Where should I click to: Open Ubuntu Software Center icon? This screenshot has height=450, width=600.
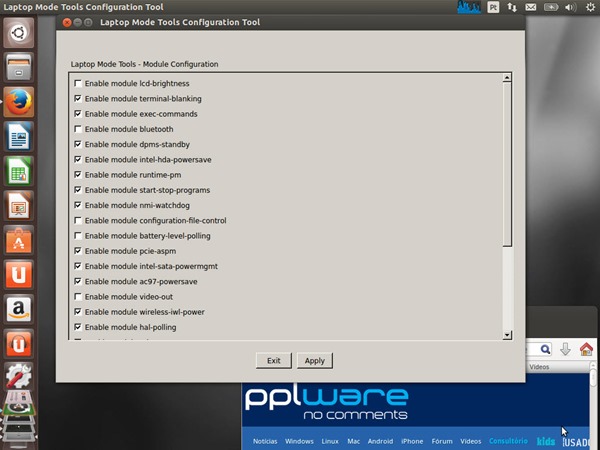(x=19, y=240)
